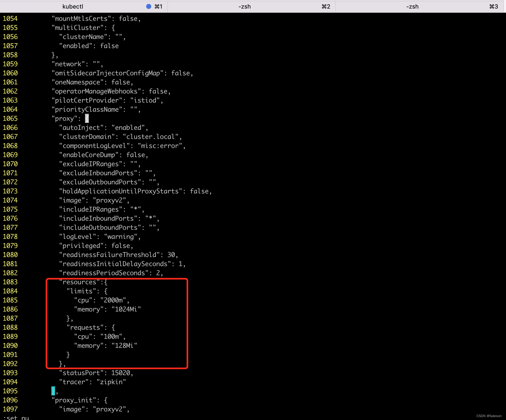Click line number 1083
506x420 pixels.
[10, 282]
